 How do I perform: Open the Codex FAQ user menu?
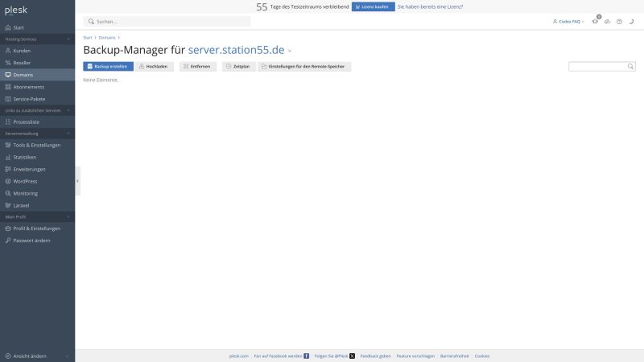pyautogui.click(x=568, y=22)
